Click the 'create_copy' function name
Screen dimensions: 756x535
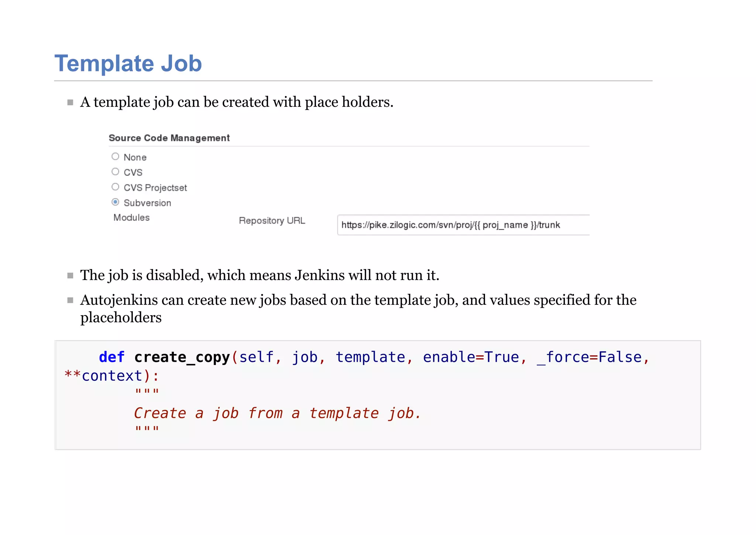(x=182, y=357)
